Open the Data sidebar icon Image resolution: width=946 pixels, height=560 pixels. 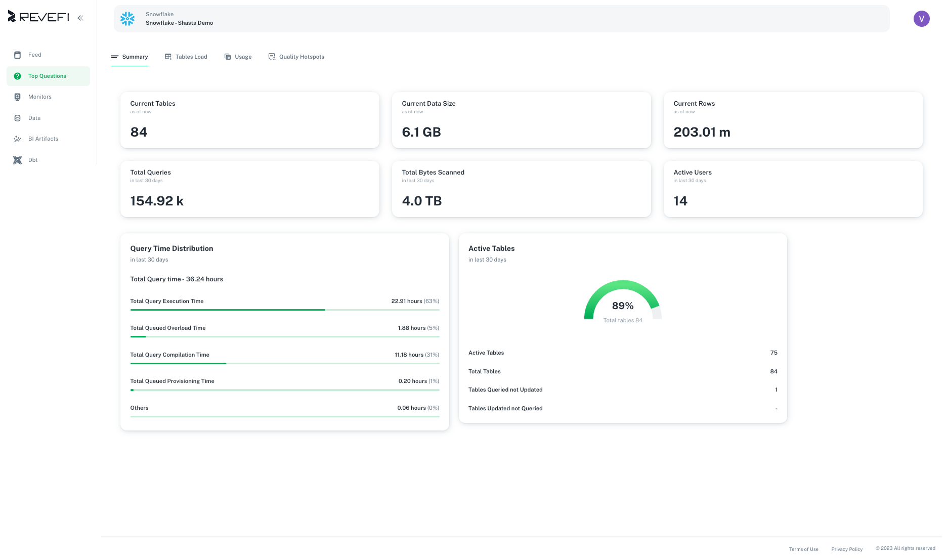click(x=18, y=118)
